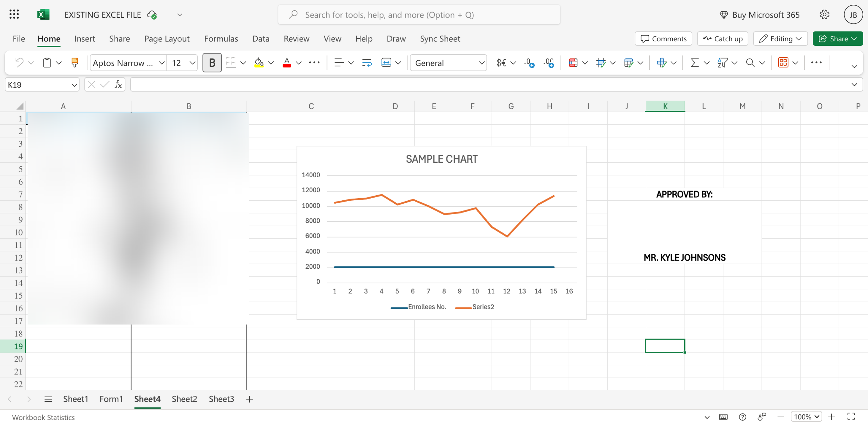Click the Merge cells icon
Image resolution: width=868 pixels, height=423 pixels.
click(386, 63)
